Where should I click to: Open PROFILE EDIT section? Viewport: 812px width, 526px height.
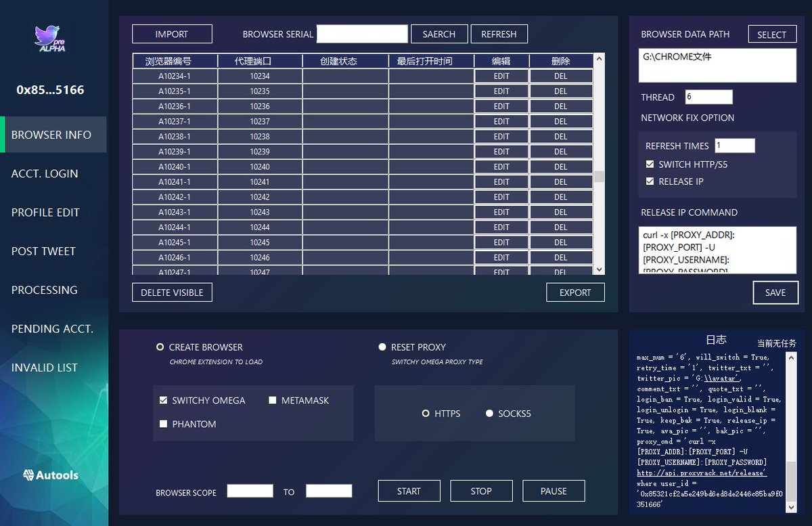45,212
